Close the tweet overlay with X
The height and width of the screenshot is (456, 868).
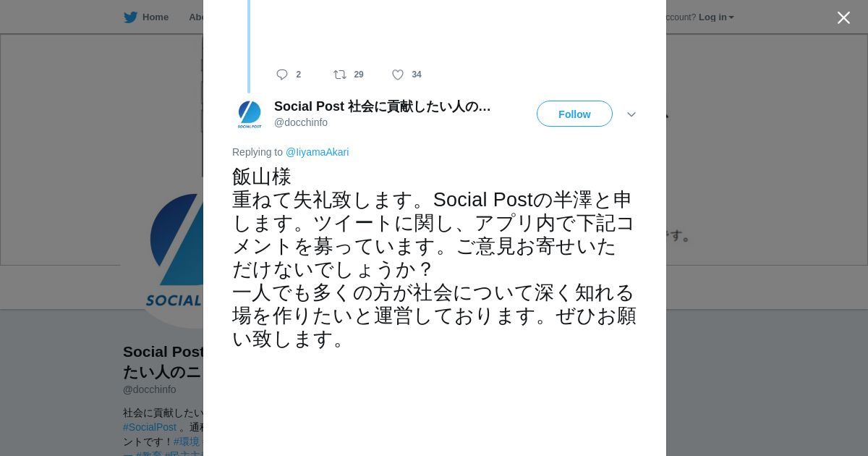843,17
